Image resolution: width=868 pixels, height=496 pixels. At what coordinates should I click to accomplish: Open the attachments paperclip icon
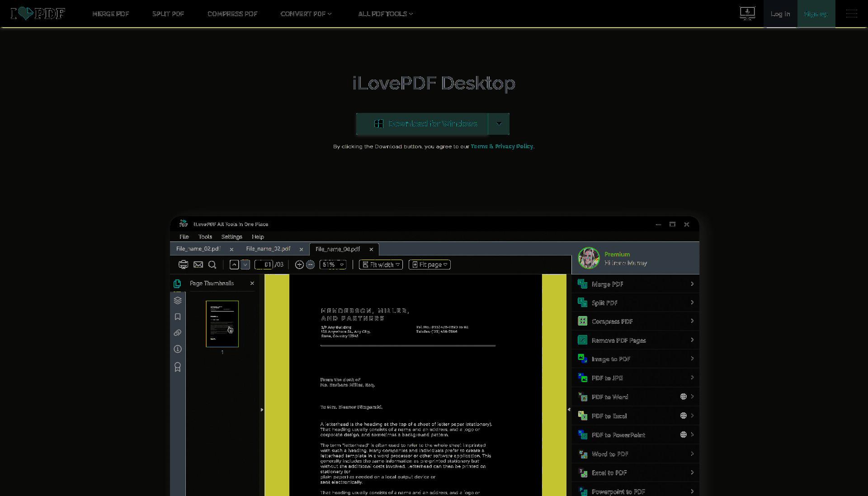tap(178, 333)
